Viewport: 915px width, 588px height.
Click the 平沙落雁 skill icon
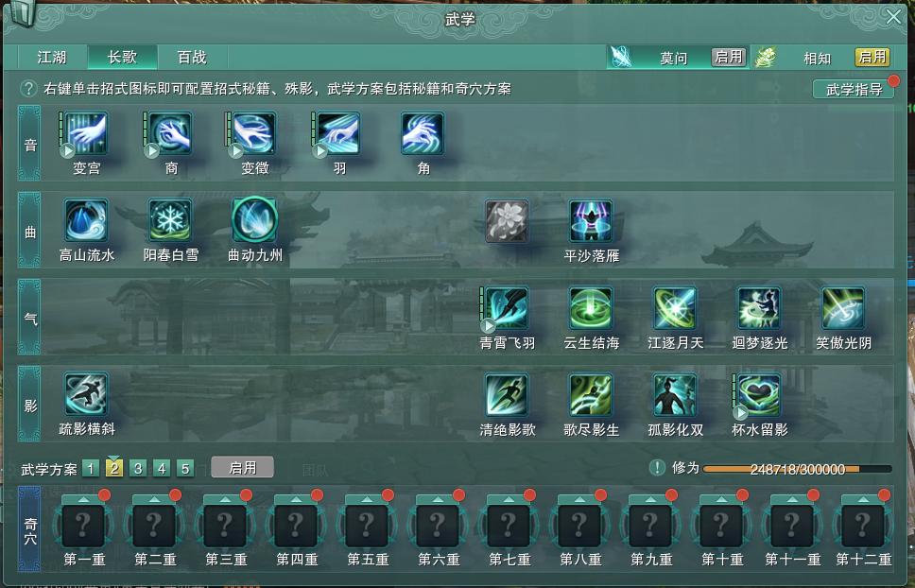(591, 220)
